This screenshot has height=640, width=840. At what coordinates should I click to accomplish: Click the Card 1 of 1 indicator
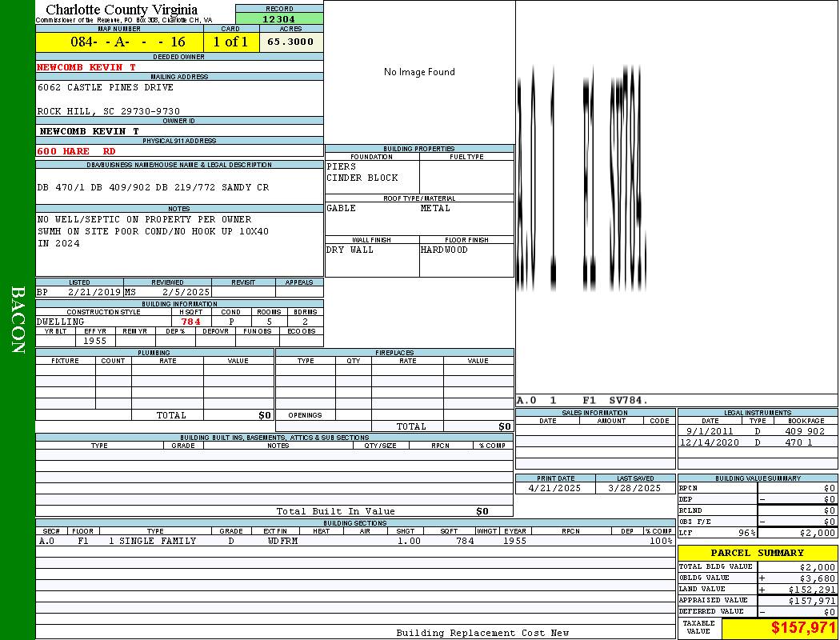click(x=230, y=42)
